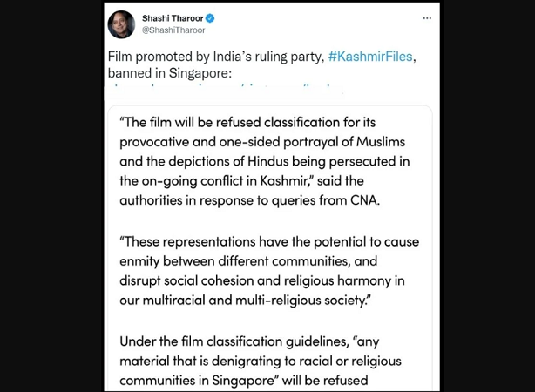The height and width of the screenshot is (392, 535).
Task: Select the paragraph starting 'These representations have'
Action: (x=269, y=271)
